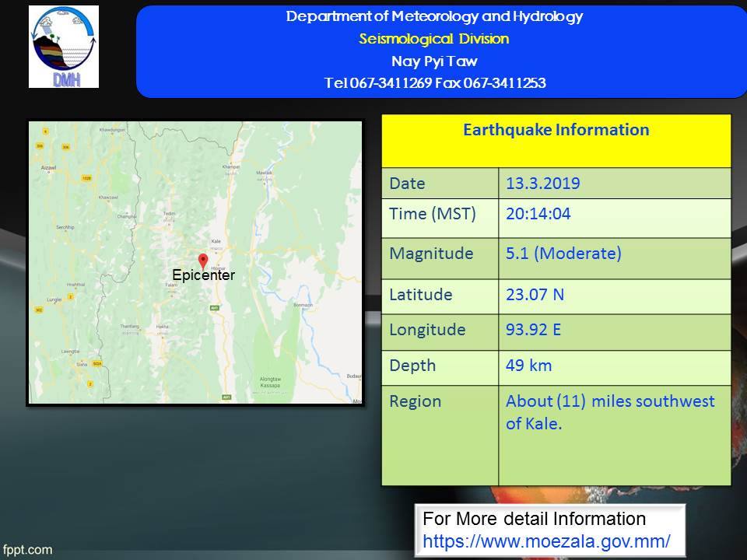The height and width of the screenshot is (560, 747).
Task: Click the DMH logo in the header
Action: pos(64,47)
